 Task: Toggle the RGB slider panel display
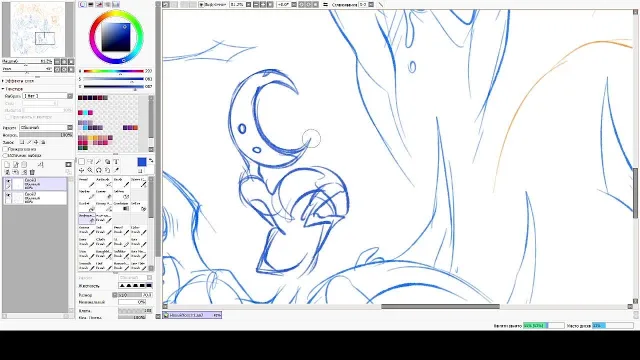pos(91,4)
